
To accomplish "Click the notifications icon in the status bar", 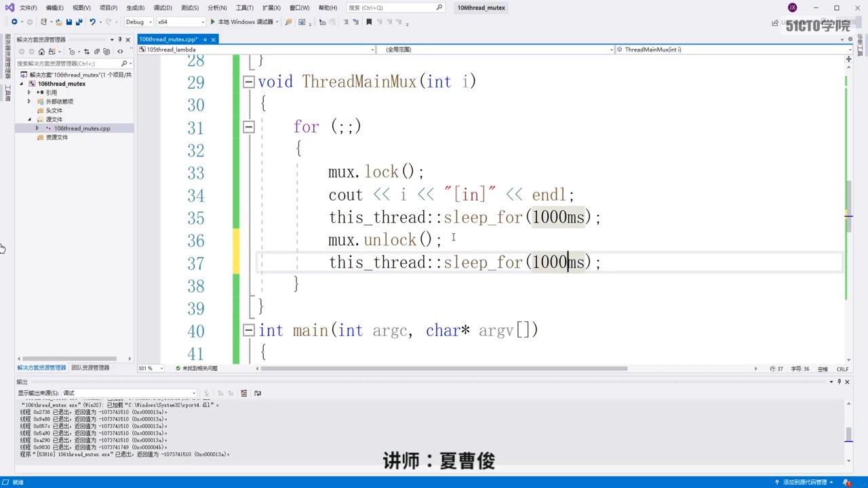I will pos(847,482).
